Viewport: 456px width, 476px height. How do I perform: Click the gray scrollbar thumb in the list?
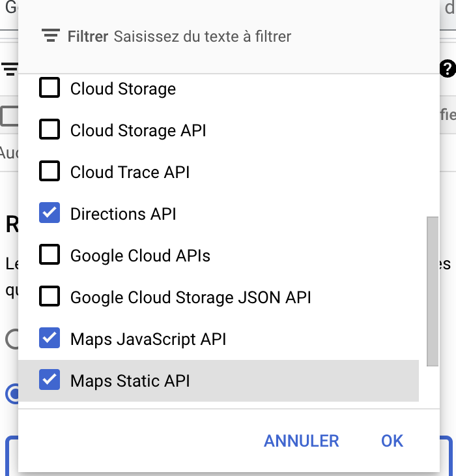click(433, 291)
